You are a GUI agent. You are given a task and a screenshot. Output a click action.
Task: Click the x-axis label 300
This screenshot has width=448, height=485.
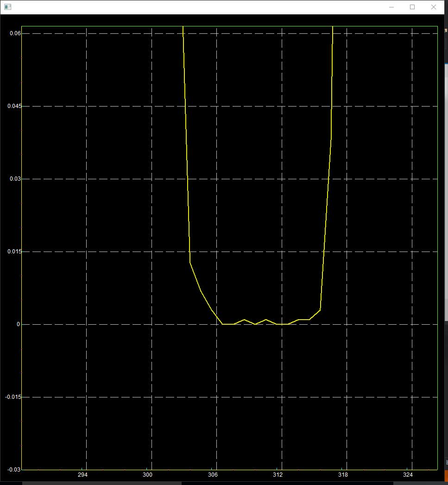[148, 474]
